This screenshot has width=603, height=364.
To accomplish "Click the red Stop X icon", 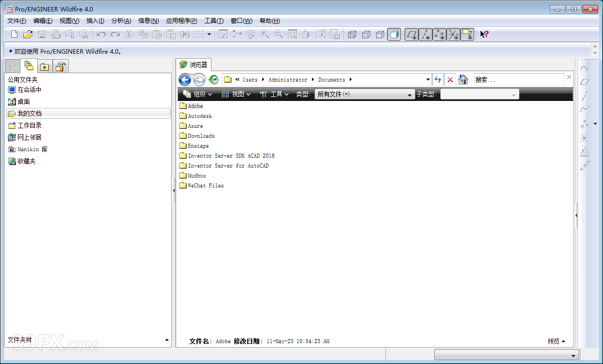I will tap(450, 80).
